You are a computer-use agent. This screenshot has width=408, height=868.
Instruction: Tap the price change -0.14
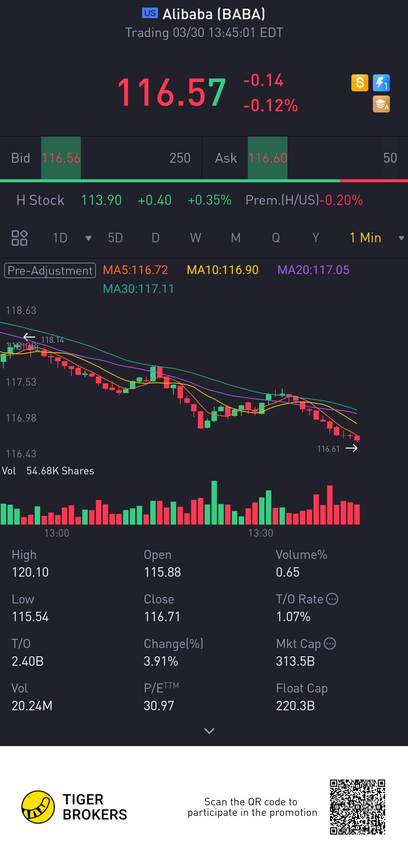coord(263,80)
